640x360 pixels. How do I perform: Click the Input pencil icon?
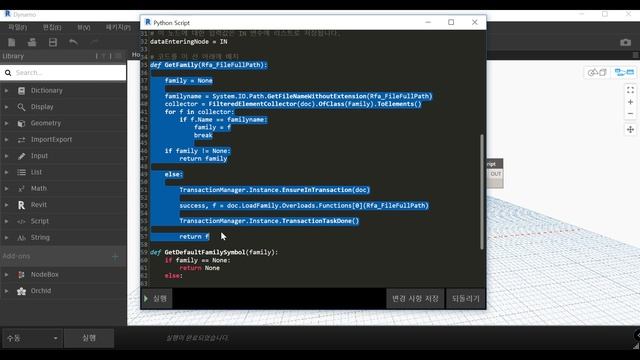click(21, 156)
